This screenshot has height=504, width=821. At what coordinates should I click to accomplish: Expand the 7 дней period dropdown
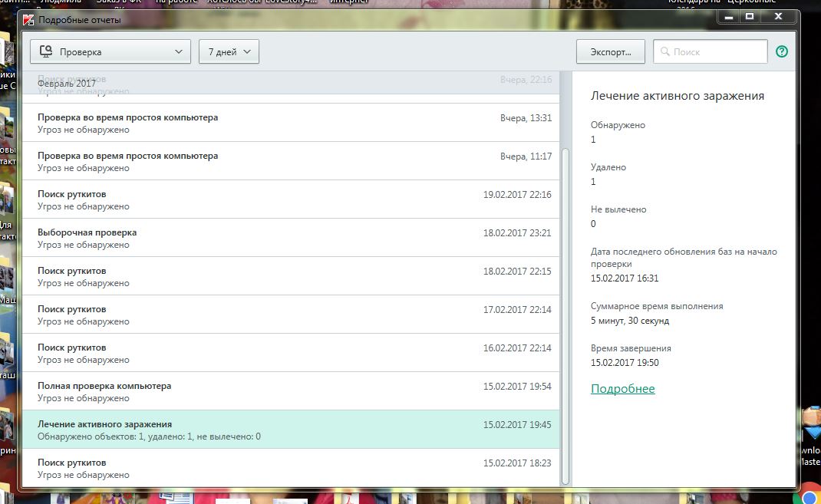click(229, 51)
